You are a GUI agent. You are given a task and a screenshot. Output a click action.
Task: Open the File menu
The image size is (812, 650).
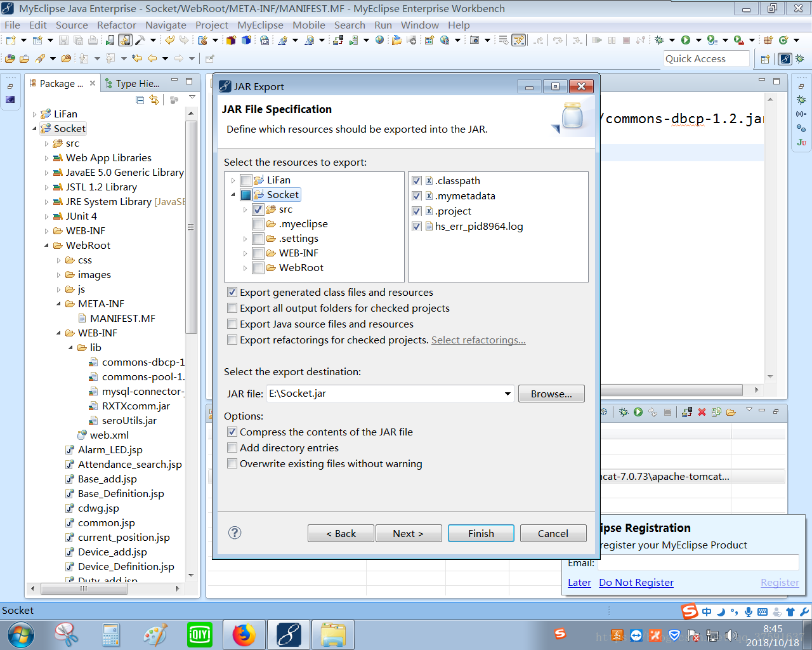(13, 25)
